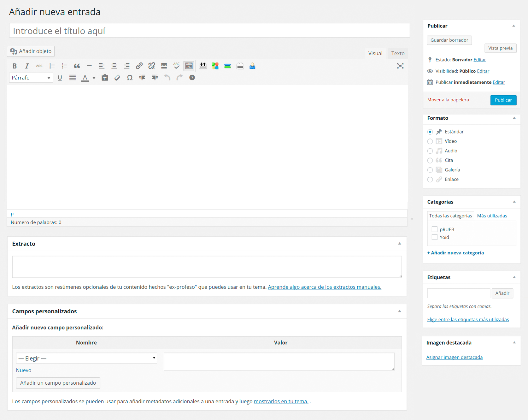Toggle distraction-free fullscreen writing mode
The height and width of the screenshot is (420, 528).
pyautogui.click(x=400, y=66)
